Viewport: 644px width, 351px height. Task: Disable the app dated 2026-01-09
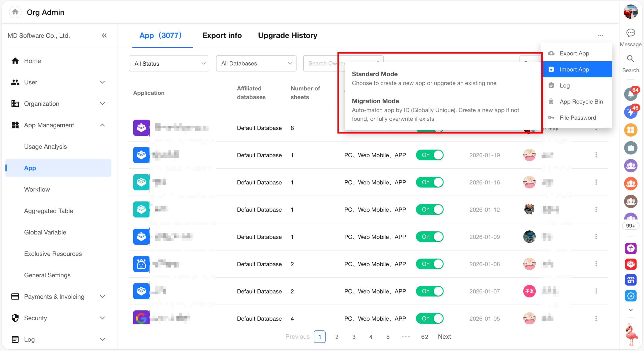click(x=429, y=237)
